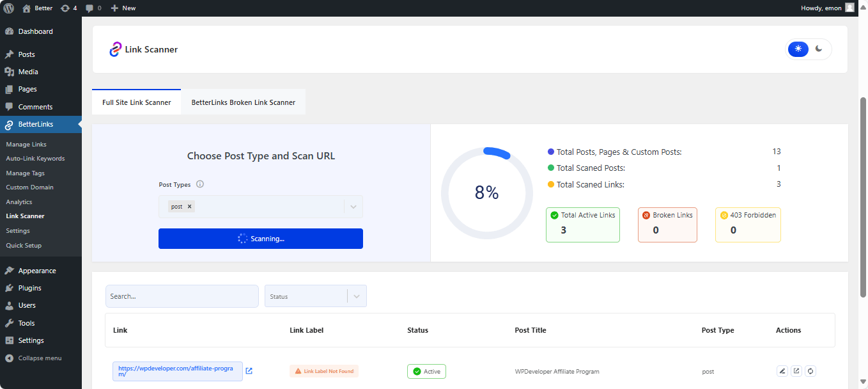Screen dimensions: 868x389
Task: Click the Scanning button
Action: click(261, 238)
